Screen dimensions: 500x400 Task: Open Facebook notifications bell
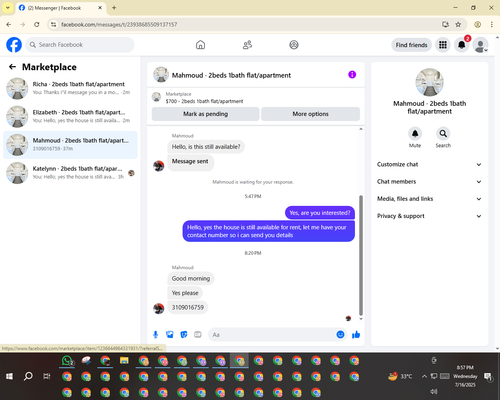[461, 45]
